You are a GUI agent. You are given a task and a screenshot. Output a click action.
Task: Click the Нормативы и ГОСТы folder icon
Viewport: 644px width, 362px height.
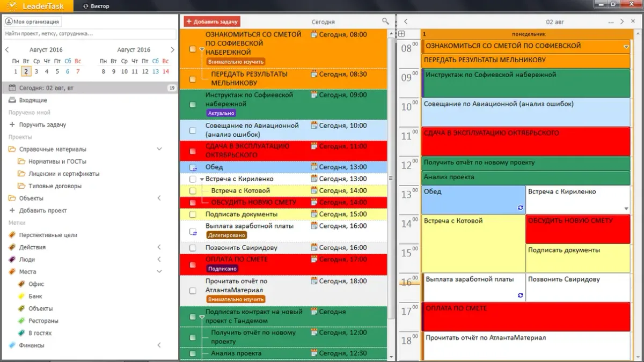click(21, 161)
